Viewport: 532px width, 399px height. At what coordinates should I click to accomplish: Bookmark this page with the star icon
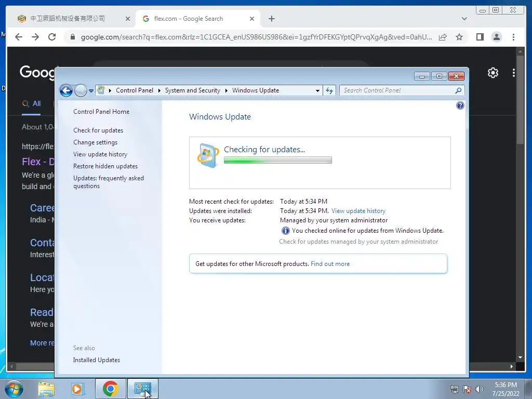point(459,37)
